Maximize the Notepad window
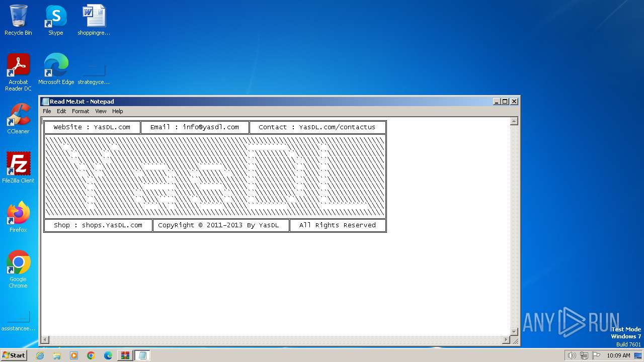 (505, 102)
